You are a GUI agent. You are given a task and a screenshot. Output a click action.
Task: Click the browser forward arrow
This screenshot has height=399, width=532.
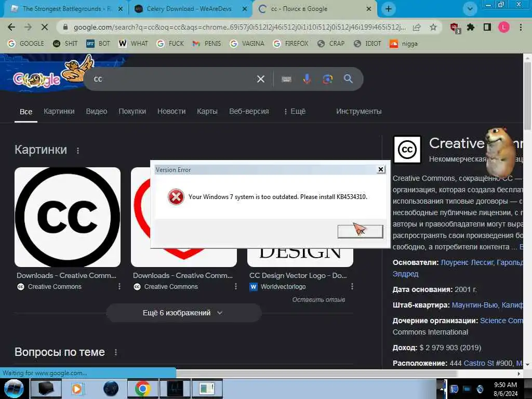coord(28,27)
